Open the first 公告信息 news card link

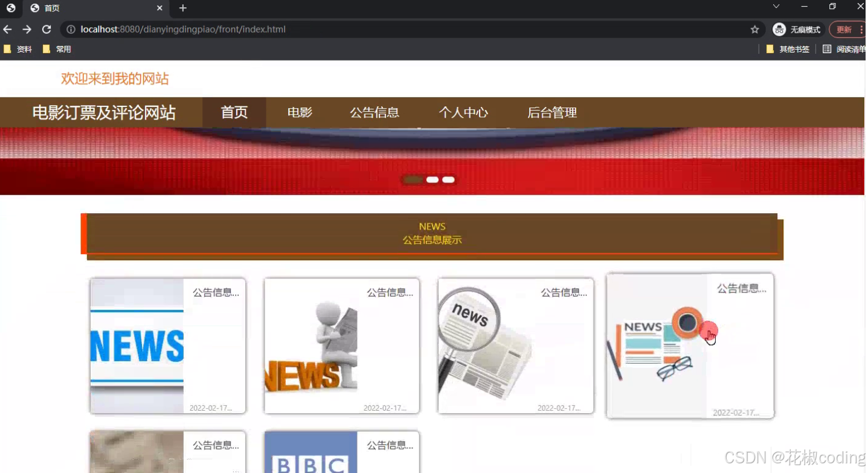167,346
